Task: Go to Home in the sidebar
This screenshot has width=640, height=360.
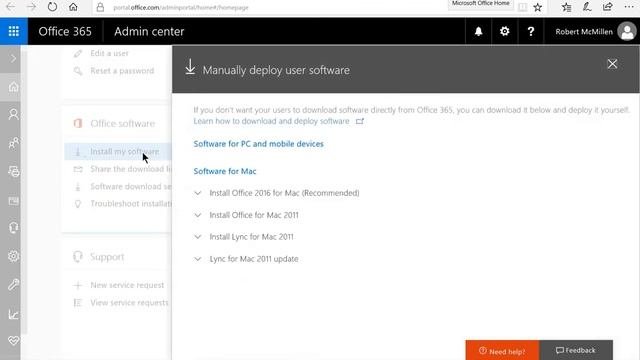Action: click(x=13, y=87)
